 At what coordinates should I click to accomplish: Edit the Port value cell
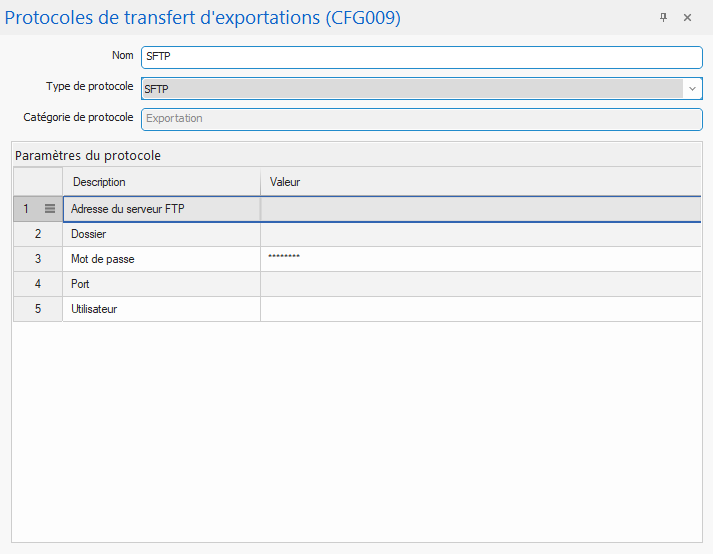pyautogui.click(x=480, y=284)
